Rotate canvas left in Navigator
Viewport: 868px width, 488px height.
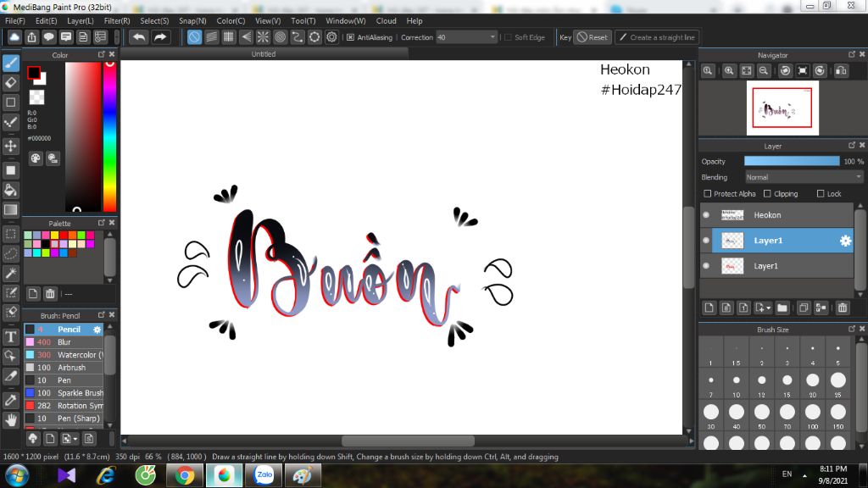point(785,71)
